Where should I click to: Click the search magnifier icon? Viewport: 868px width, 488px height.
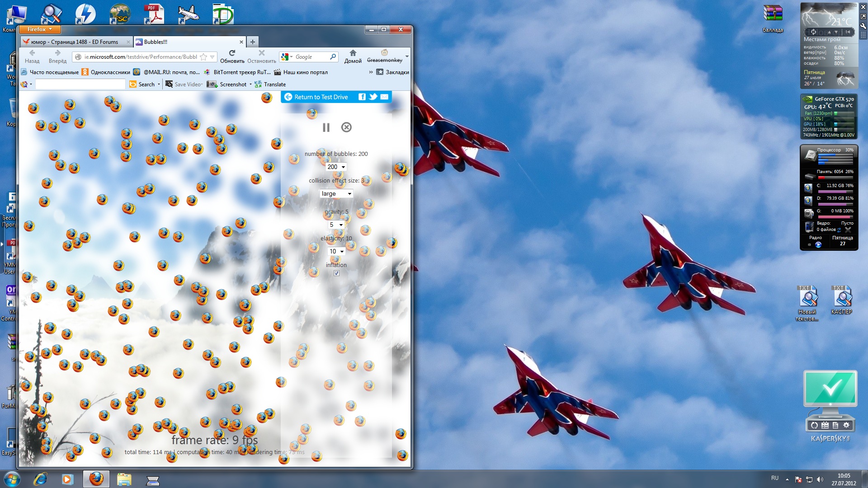pyautogui.click(x=333, y=56)
